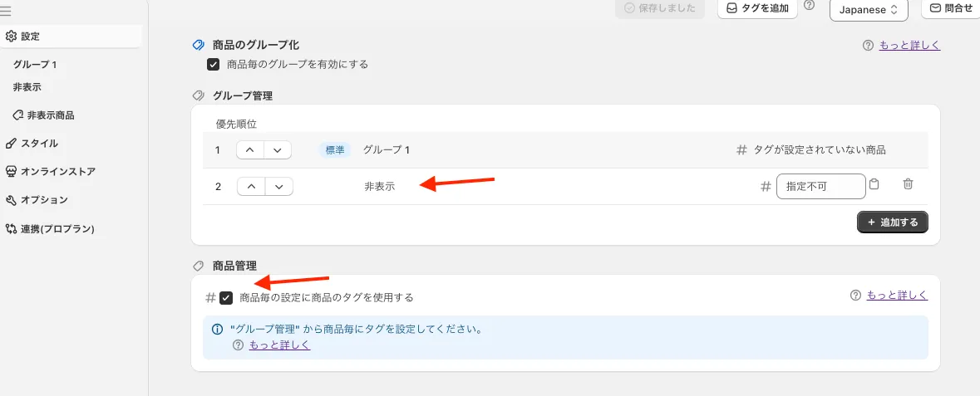
Task: Click the help question mark icon beside タグを追加
Action: pyautogui.click(x=810, y=6)
